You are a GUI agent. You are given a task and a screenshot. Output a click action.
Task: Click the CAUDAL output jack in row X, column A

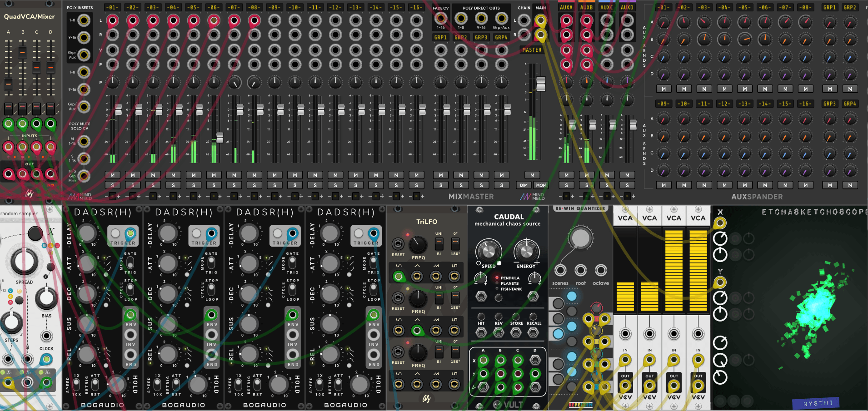pos(483,361)
